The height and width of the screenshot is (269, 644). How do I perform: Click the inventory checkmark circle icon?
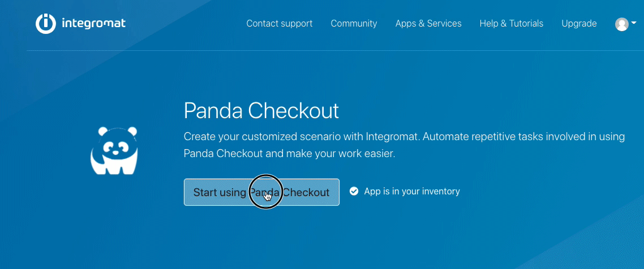pyautogui.click(x=354, y=191)
